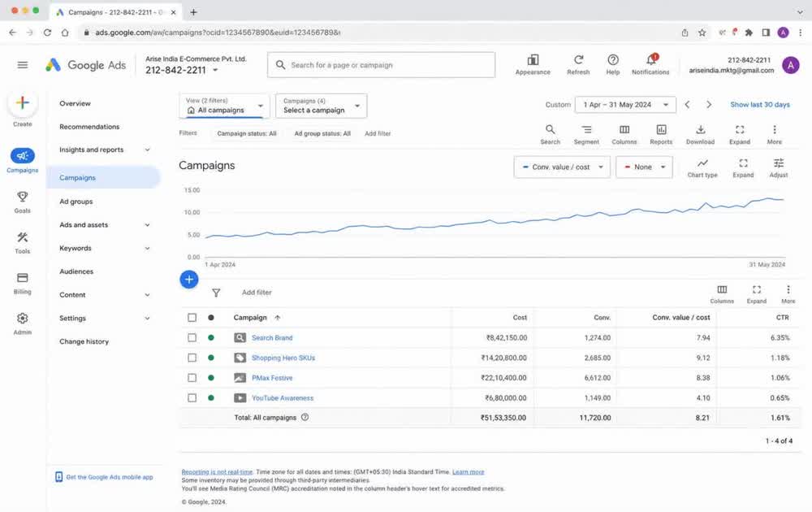This screenshot has height=512, width=812.
Task: Check the YouTube Awareness row checkbox
Action: [192, 398]
